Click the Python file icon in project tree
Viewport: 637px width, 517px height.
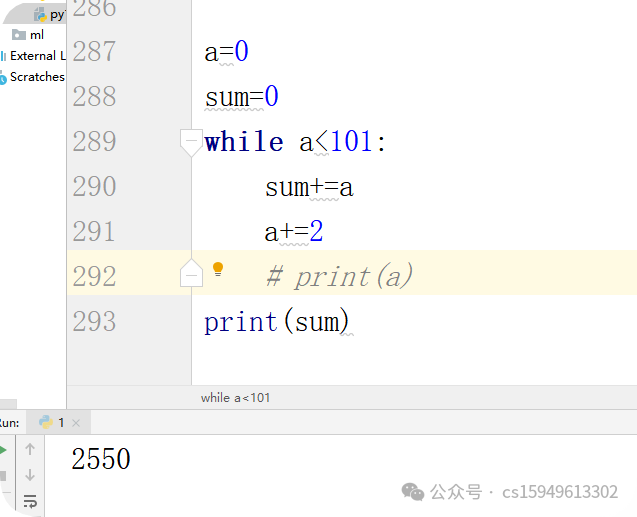(x=40, y=15)
